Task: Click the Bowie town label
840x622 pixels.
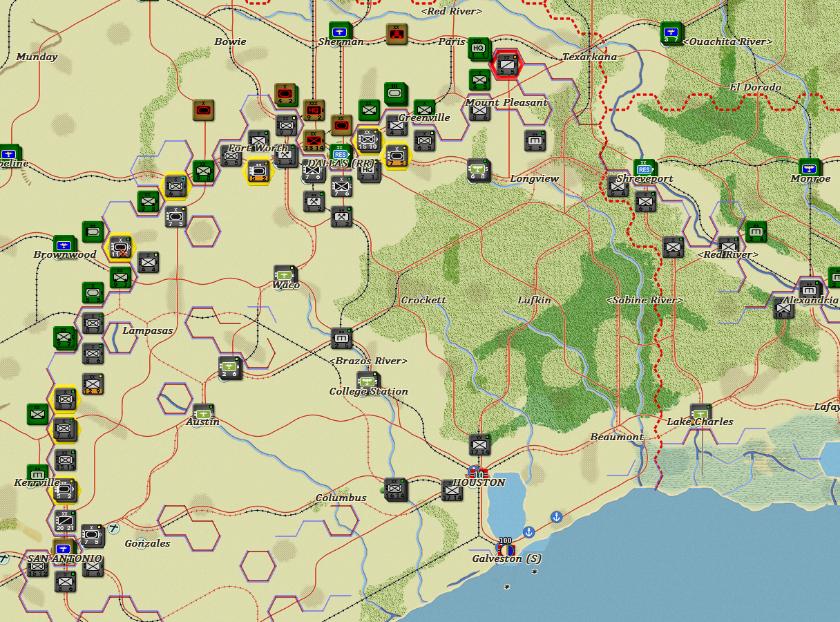Action: click(230, 41)
